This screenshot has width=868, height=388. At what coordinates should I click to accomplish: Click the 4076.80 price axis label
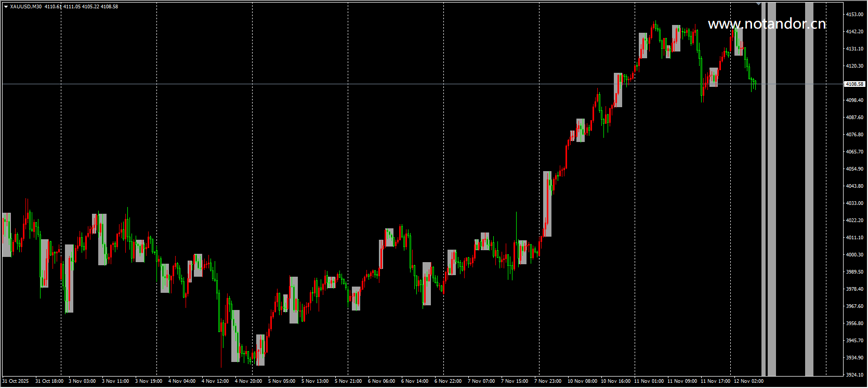click(x=854, y=135)
